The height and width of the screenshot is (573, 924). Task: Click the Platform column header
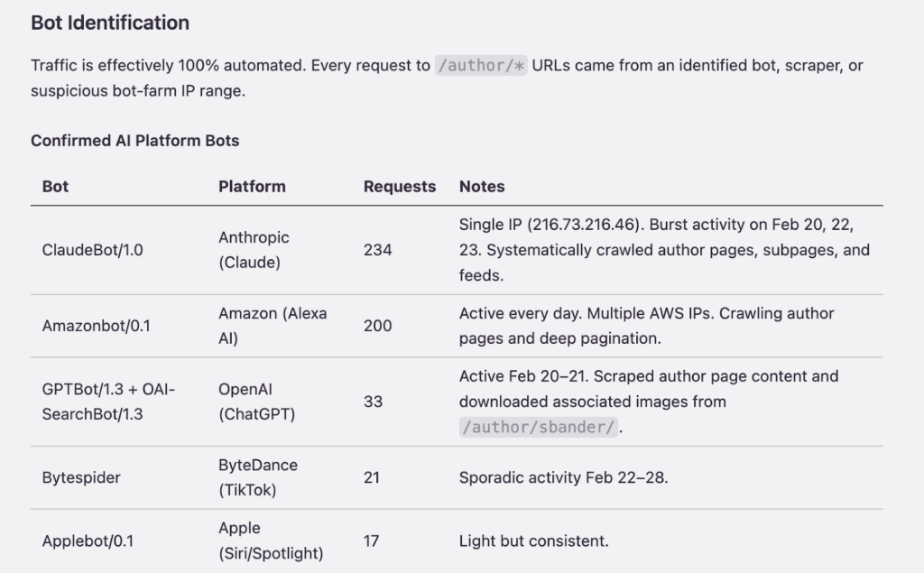[252, 187]
